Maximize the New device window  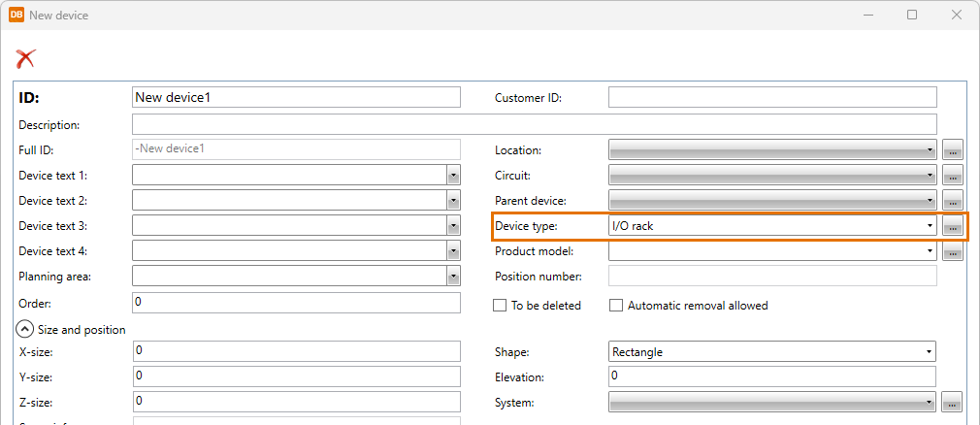[912, 15]
